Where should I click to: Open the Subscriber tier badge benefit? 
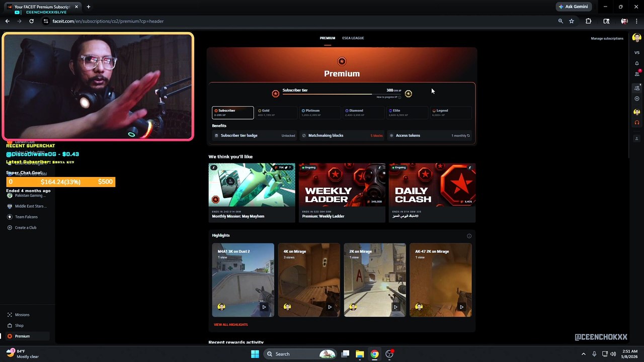(x=255, y=136)
